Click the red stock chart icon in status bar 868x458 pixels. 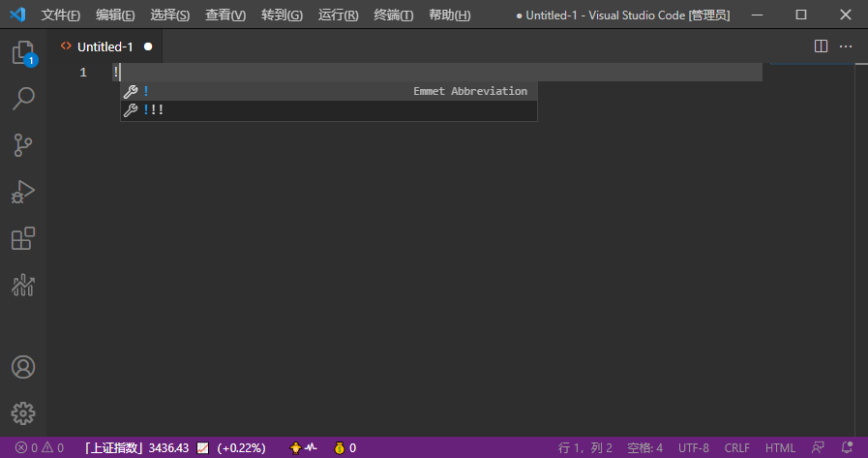point(203,447)
